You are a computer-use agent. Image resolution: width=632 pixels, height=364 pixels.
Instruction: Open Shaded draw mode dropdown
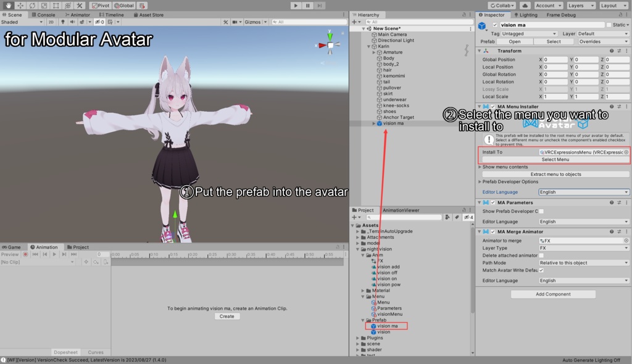pyautogui.click(x=22, y=22)
